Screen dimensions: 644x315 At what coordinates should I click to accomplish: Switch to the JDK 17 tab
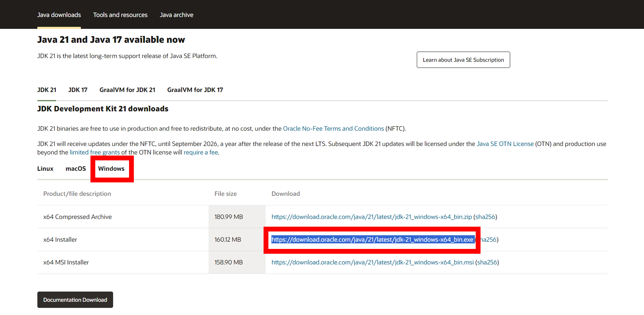click(x=78, y=90)
